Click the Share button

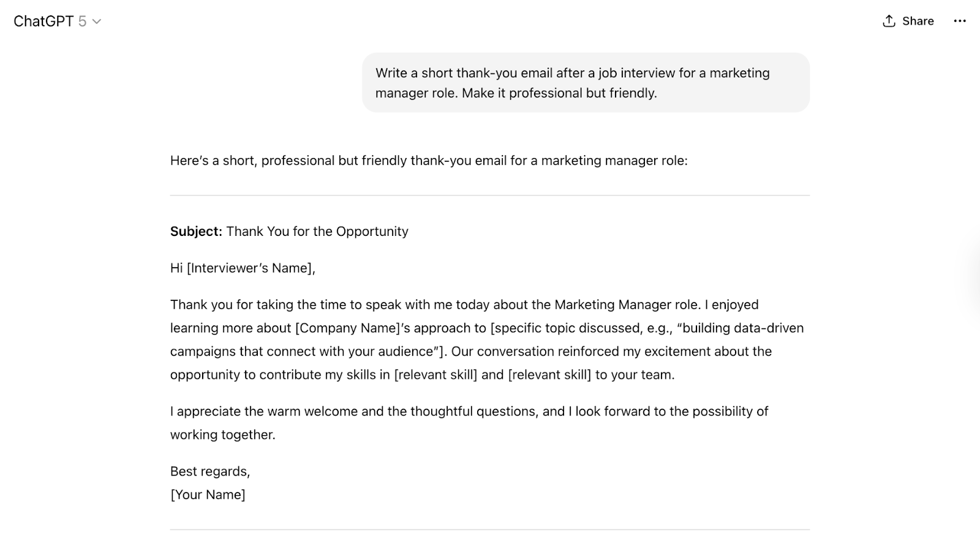click(x=908, y=20)
